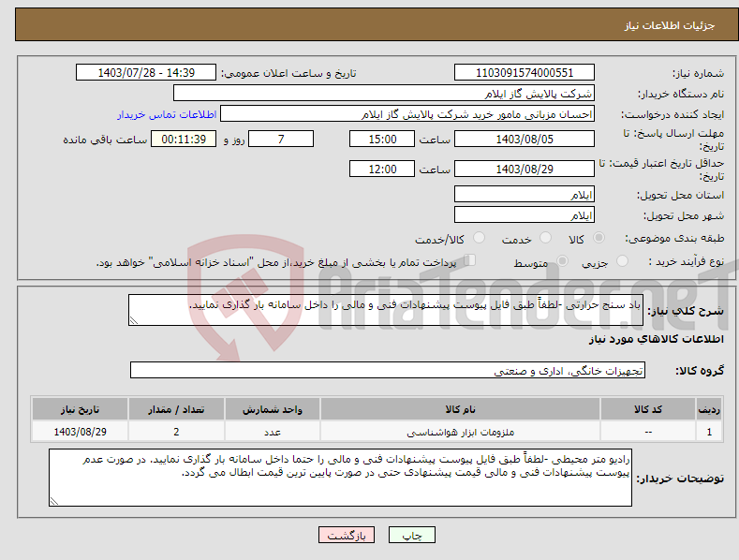Click the تعداد / مقدار column header
Viewport: 739px width, 560px height.
(x=176, y=409)
